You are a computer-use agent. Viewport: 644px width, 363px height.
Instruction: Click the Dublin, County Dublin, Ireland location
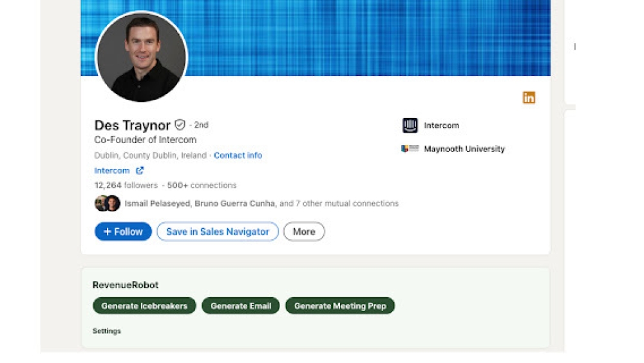(150, 155)
